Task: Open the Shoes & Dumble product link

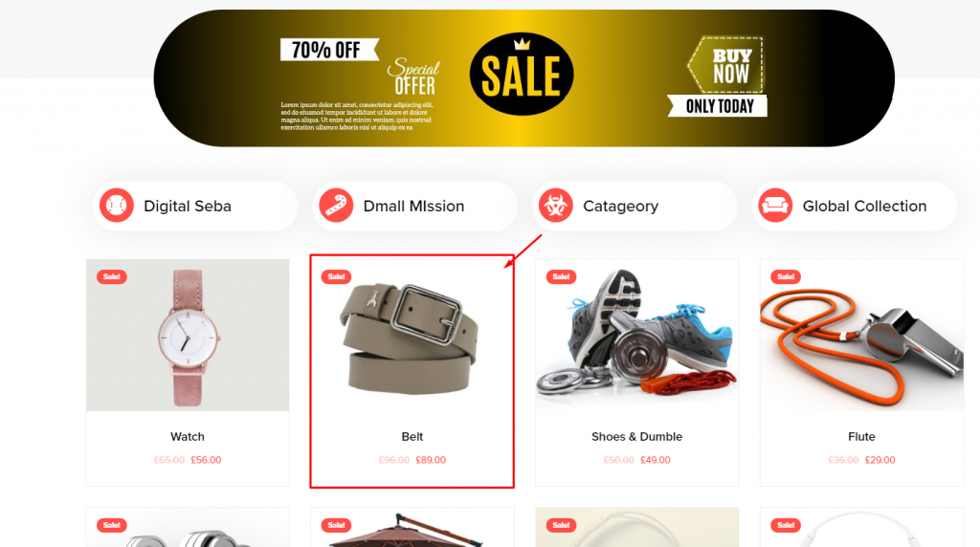Action: click(x=636, y=436)
